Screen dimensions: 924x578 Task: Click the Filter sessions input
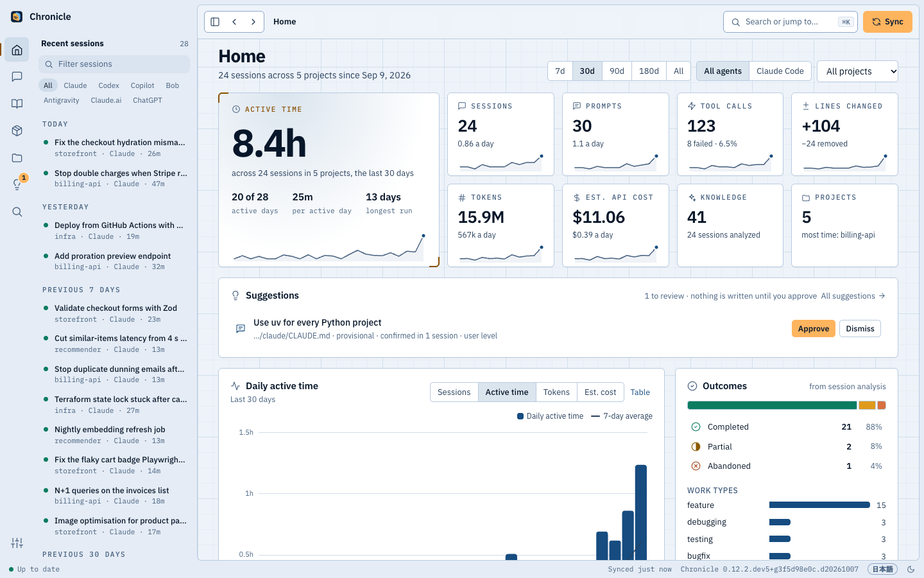(x=114, y=64)
